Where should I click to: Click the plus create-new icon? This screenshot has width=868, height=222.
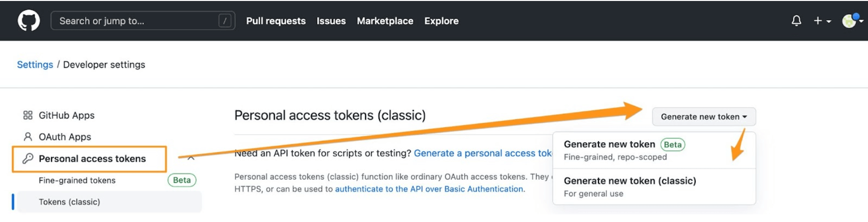tap(817, 21)
